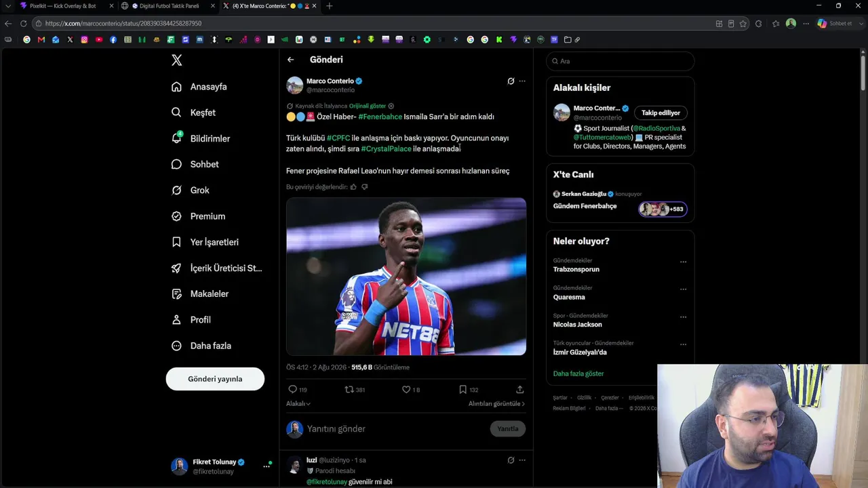This screenshot has width=868, height=488.
Task: Open Ismaila Sarr photo in post
Action: [406, 277]
